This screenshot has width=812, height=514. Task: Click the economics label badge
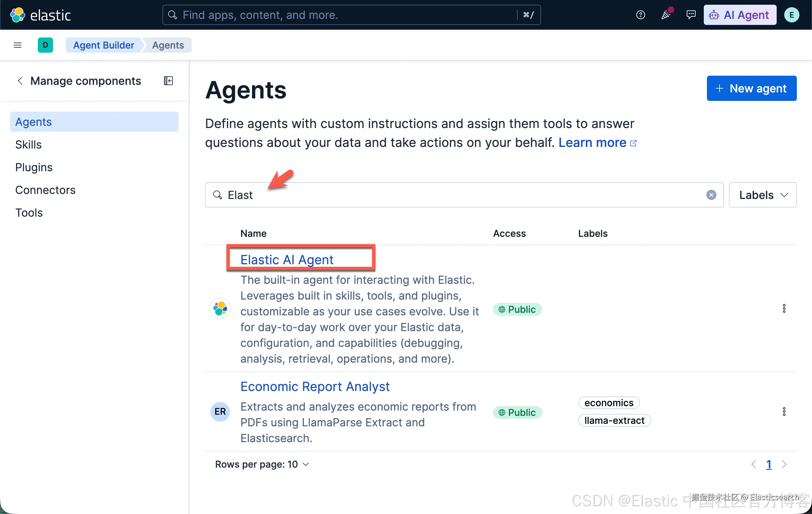(609, 402)
